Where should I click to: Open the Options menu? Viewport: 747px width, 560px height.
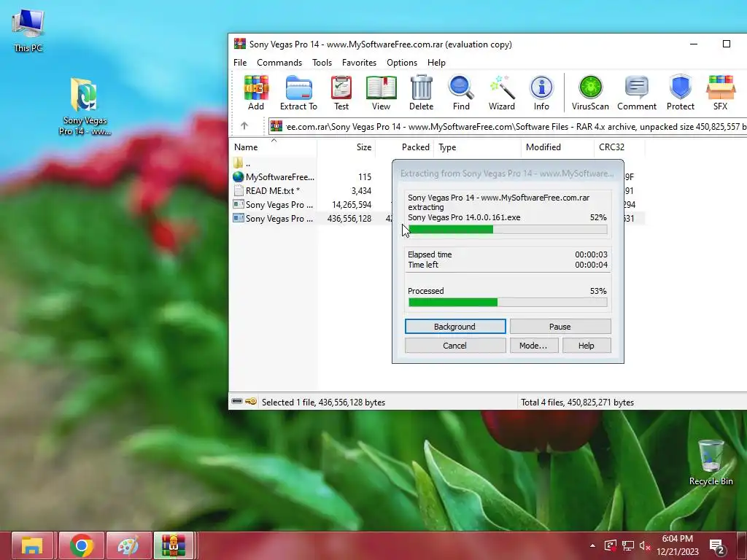coord(402,63)
